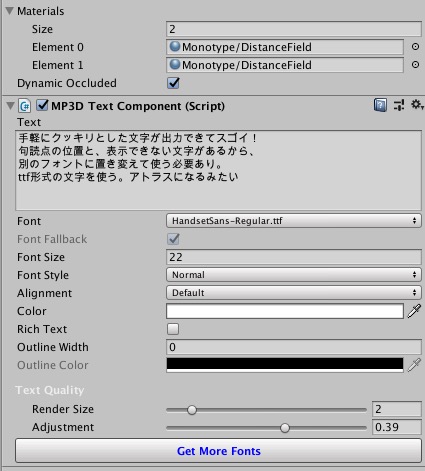425x471 pixels.
Task: Edit the Outline Width field
Action: tap(294, 347)
